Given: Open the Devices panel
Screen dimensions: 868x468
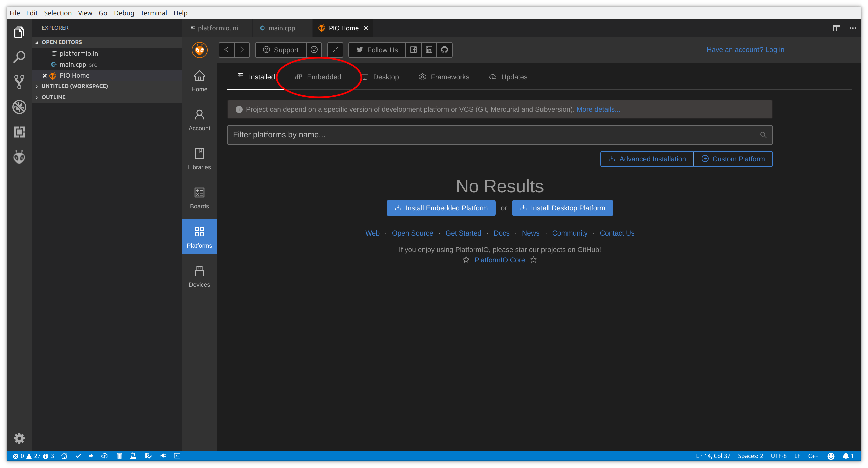Looking at the screenshot, I should pyautogui.click(x=199, y=275).
